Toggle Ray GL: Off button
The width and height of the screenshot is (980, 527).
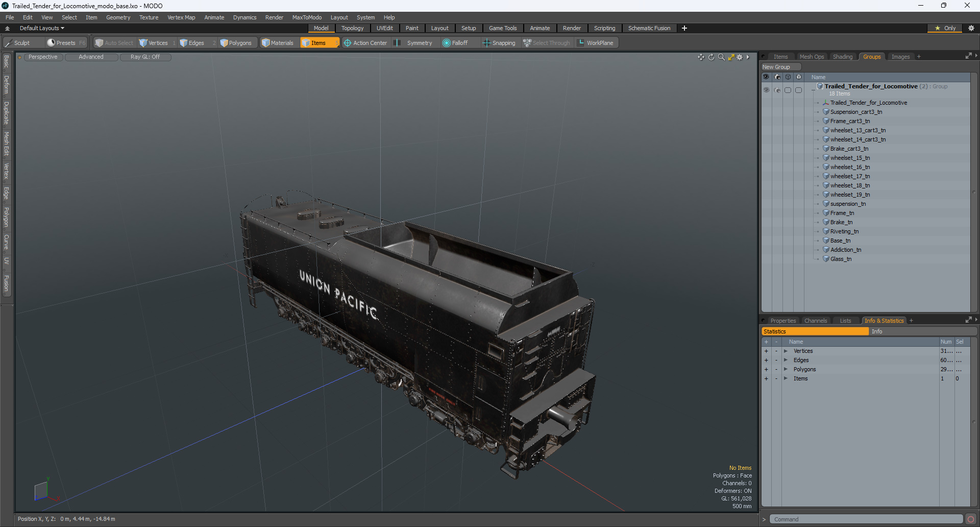(x=145, y=57)
